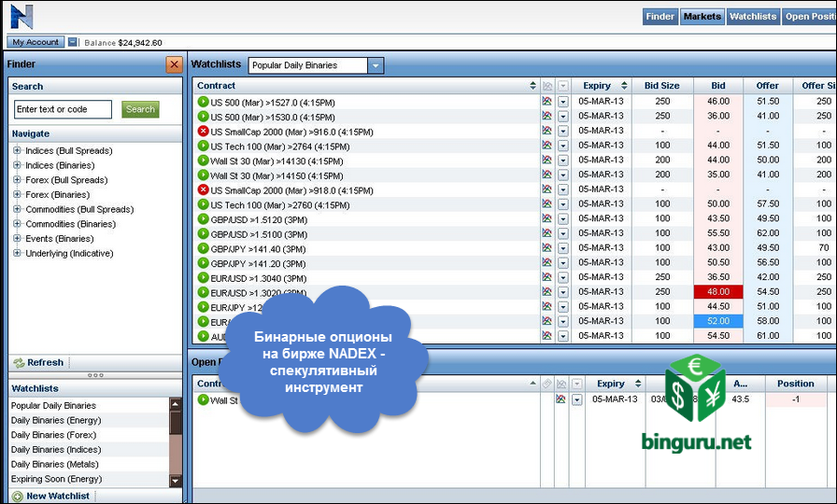Click watchlists list scrollbar down arrow
The width and height of the screenshot is (837, 504).
[176, 481]
